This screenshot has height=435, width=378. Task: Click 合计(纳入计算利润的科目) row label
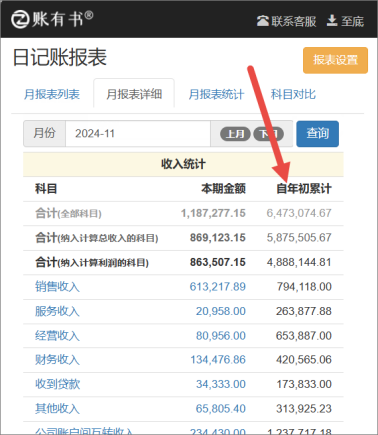(92, 262)
